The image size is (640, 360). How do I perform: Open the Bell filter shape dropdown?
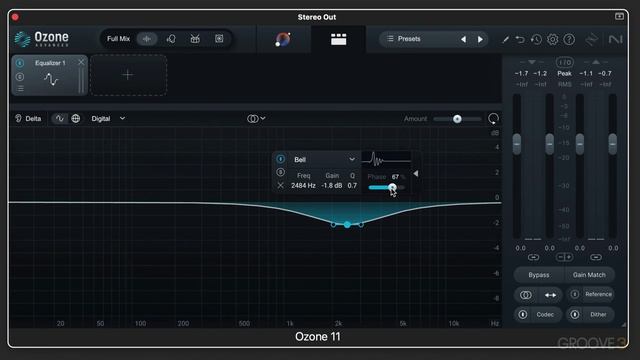(324, 159)
